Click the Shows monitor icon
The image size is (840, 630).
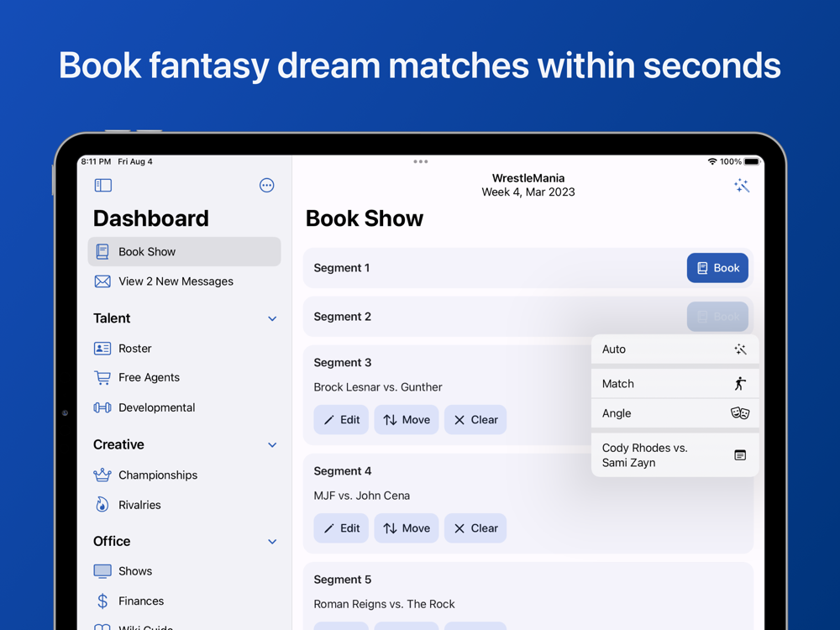point(102,571)
